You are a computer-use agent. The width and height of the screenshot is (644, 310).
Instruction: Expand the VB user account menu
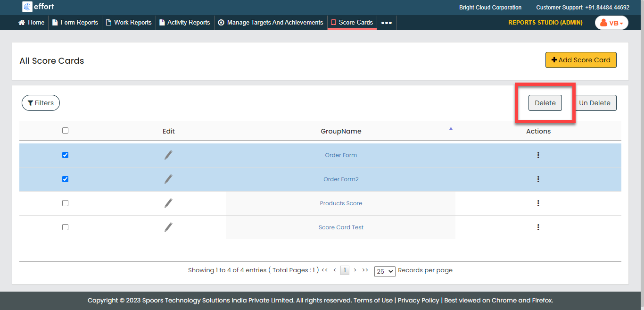click(611, 23)
